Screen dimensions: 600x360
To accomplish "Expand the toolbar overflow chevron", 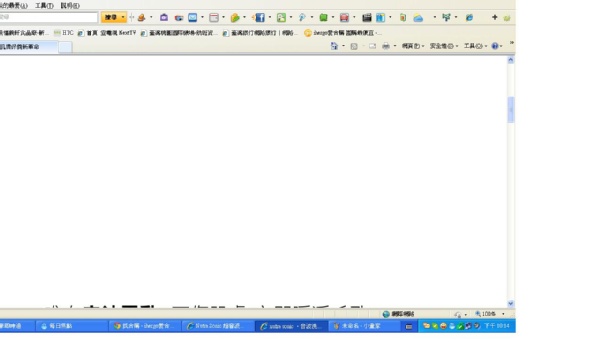I will point(512,42).
